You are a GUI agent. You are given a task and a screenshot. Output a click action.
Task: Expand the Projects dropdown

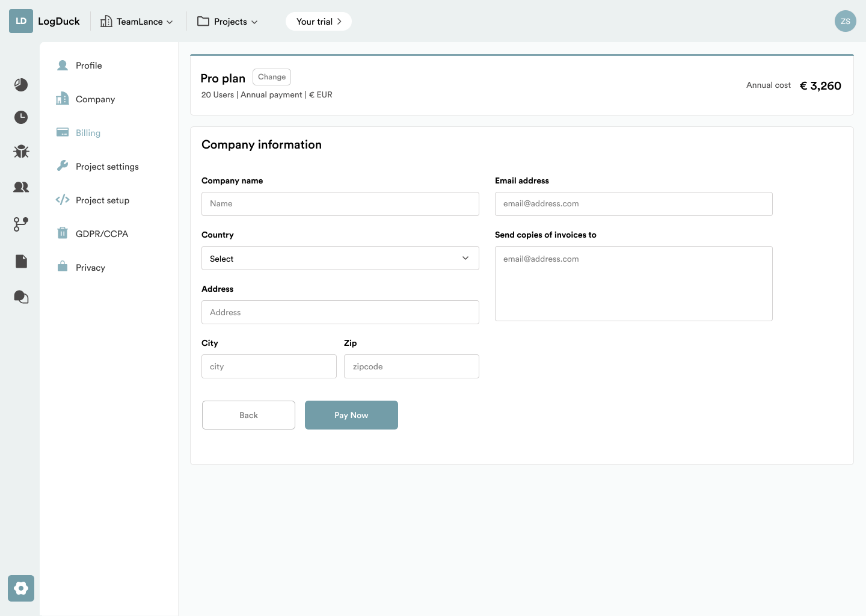228,22
